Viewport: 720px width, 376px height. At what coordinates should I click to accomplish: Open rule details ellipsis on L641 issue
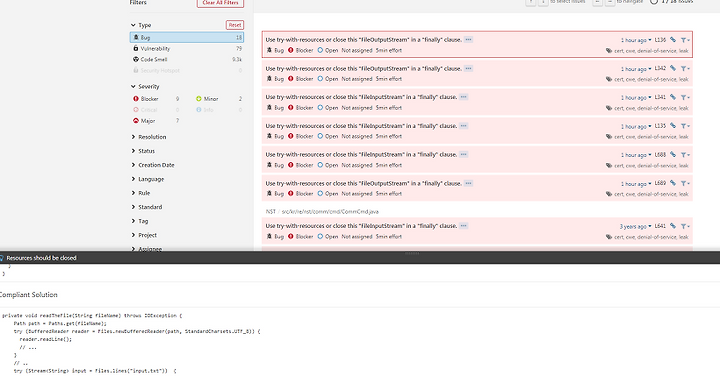[464, 226]
